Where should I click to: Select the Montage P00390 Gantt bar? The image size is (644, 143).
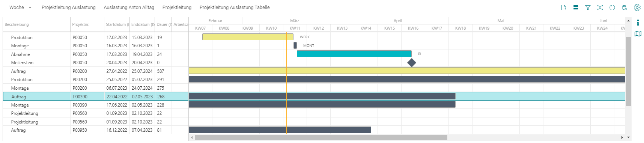point(322,104)
